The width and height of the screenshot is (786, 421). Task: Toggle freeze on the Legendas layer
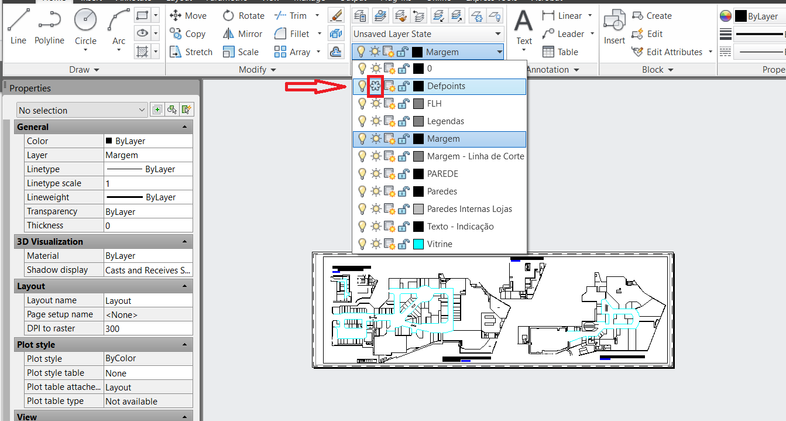point(375,121)
